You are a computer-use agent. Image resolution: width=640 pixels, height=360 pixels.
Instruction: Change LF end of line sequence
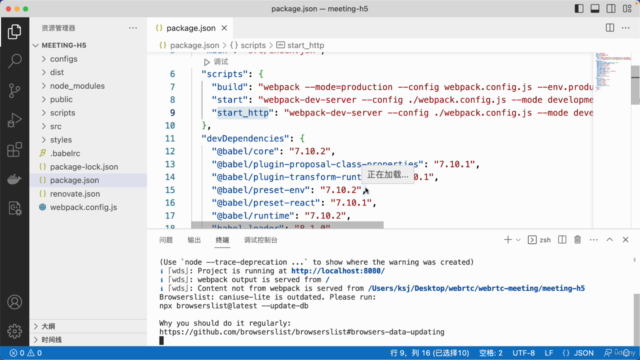tap(549, 353)
